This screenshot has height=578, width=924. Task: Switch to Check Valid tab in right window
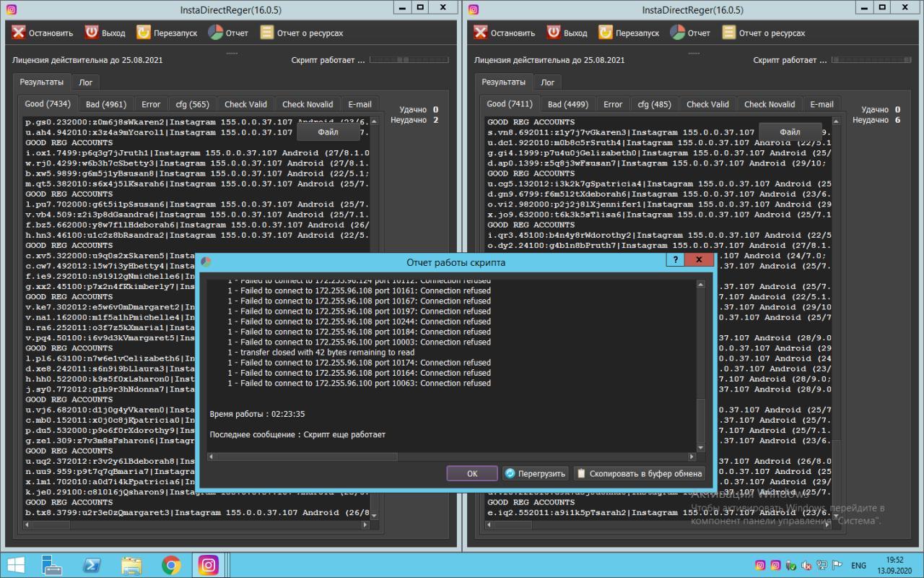click(x=707, y=104)
